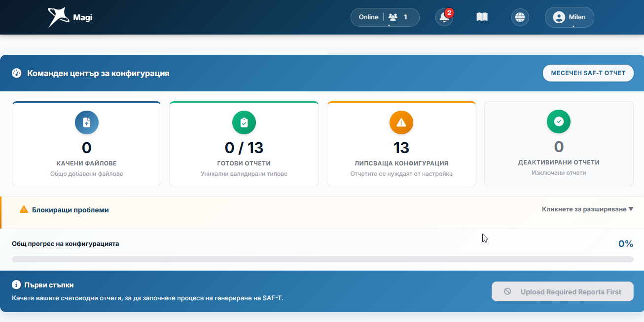Open the notifications bell icon
644x322 pixels.
tap(444, 17)
